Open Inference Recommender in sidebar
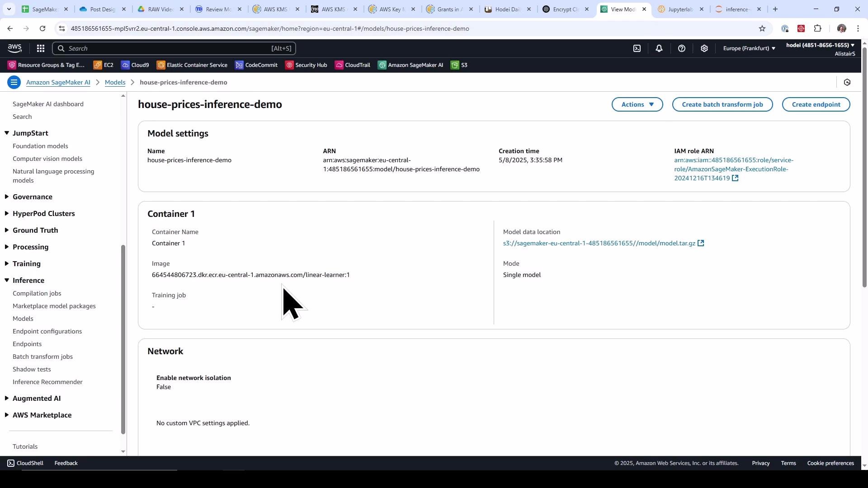 47,382
